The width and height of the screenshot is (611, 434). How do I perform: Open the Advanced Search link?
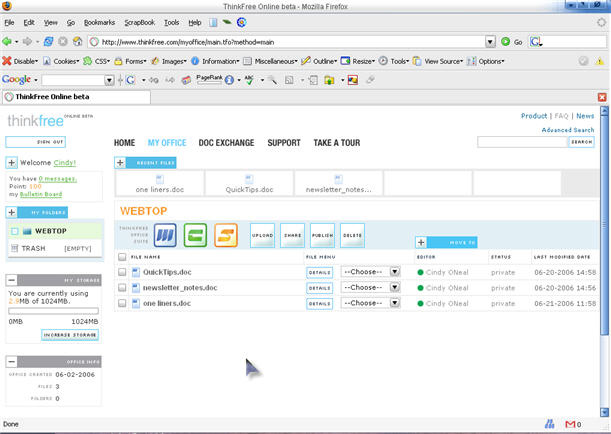[568, 130]
